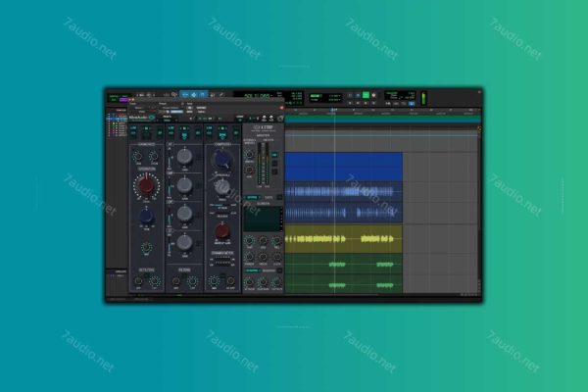Screen dimensions: 588x392
Task: Click the Attack slider in Compressor module
Action: click(x=222, y=205)
